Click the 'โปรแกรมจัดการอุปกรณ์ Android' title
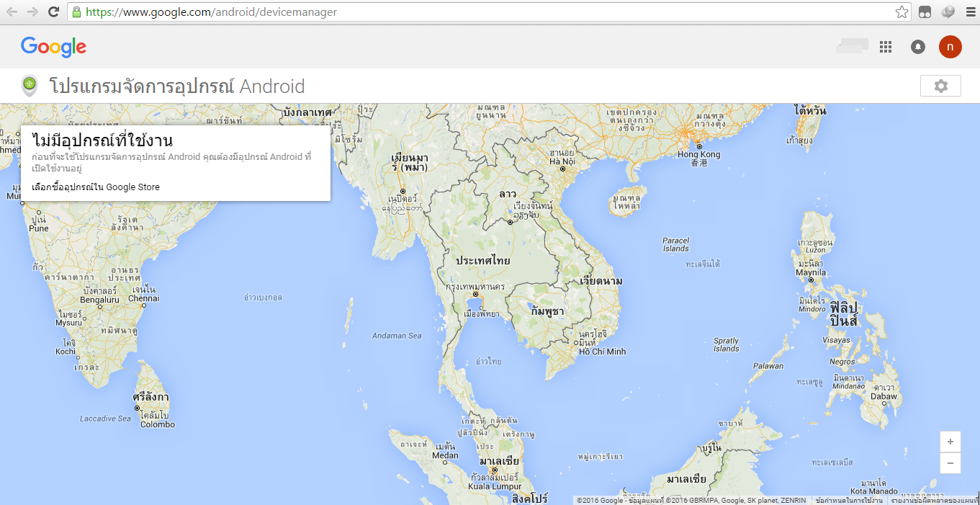Screen dimensions: 980x505 (x=177, y=86)
